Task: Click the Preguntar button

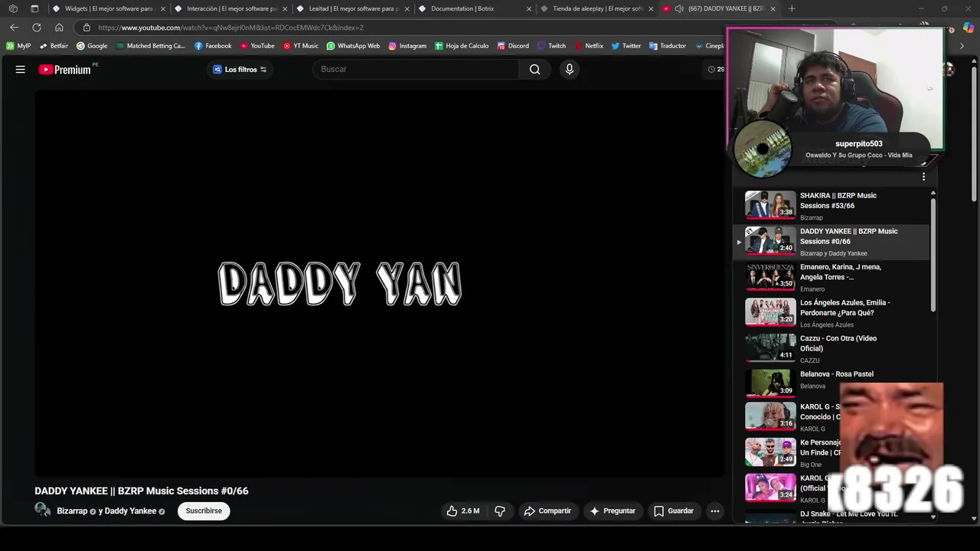Action: coord(612,510)
